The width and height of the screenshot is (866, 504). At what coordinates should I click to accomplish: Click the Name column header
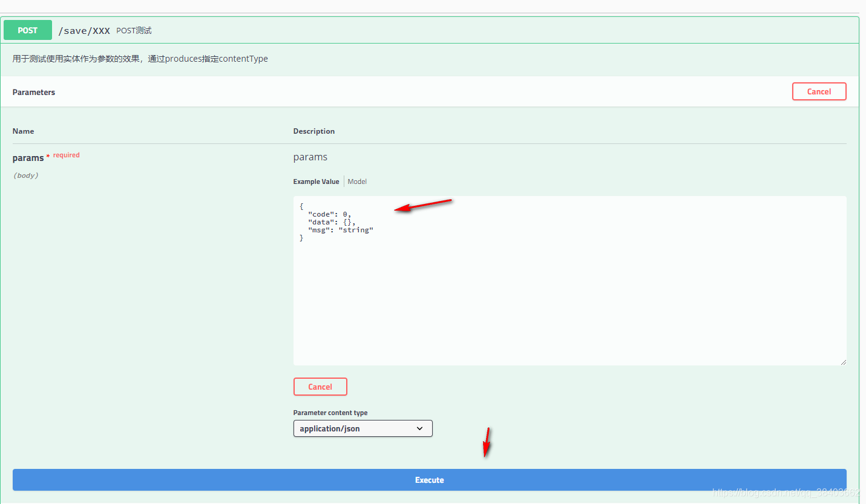[23, 131]
